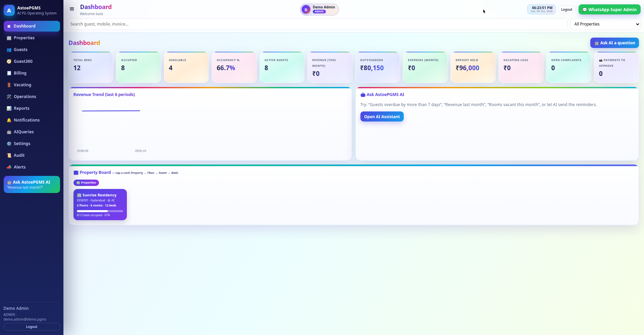Click the Occupancy % 66.7% card
Screen dimensions: 644x335
pyautogui.click(x=234, y=67)
